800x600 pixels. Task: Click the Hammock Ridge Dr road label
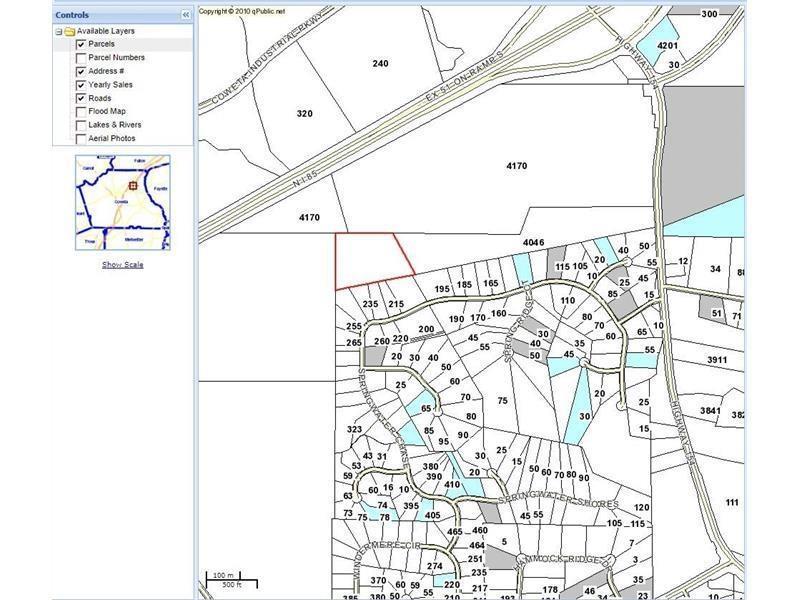(563, 559)
